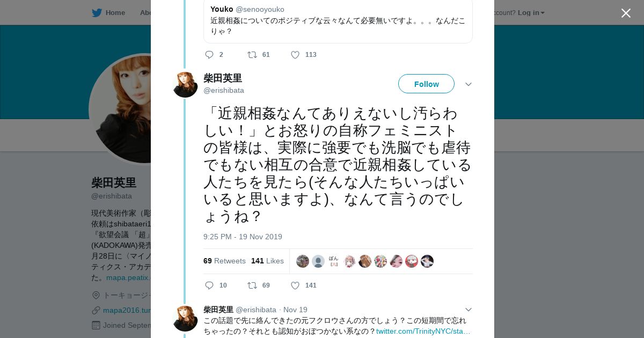The height and width of the screenshot is (338, 644).
Task: Click the Follow button for 柴田英里
Action: [x=426, y=84]
